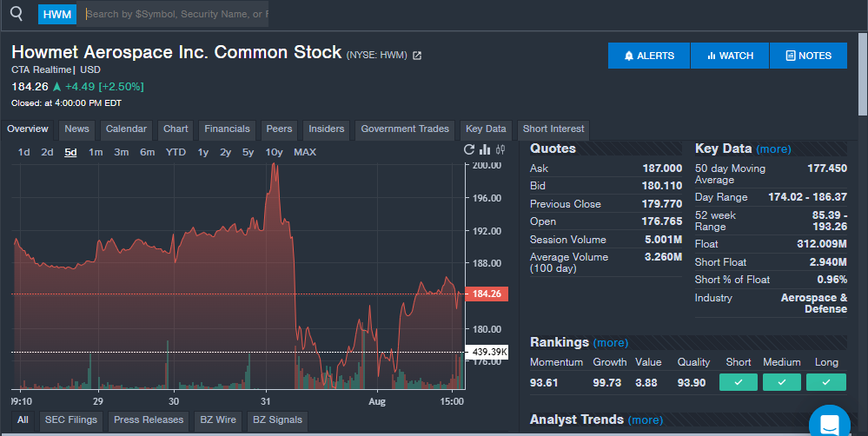Open the Insiders tab
Screen dimensions: 868x436
coord(326,129)
